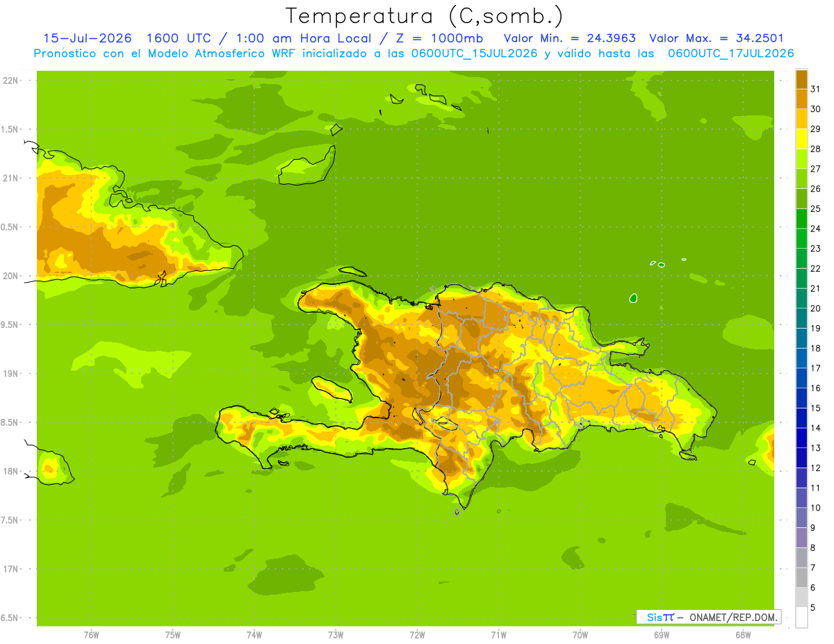Pick the legend color between 17 and 18

click(x=801, y=358)
